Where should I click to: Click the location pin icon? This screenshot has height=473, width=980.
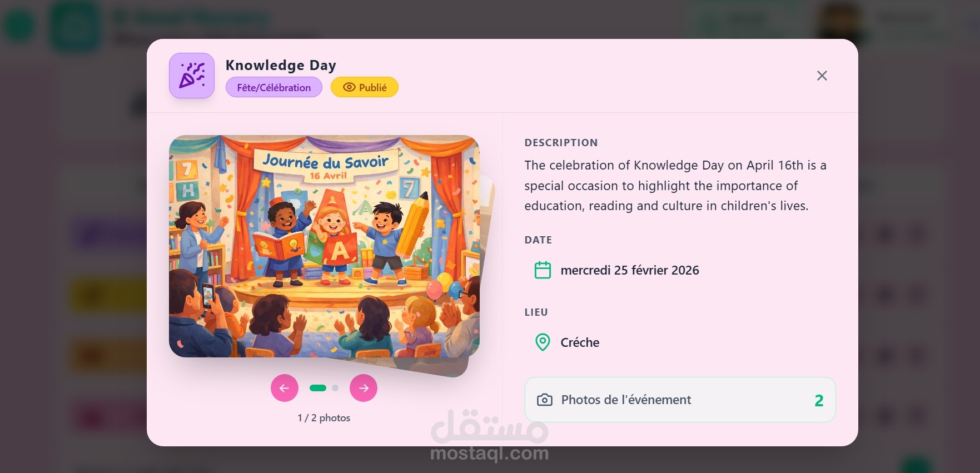pyautogui.click(x=543, y=342)
